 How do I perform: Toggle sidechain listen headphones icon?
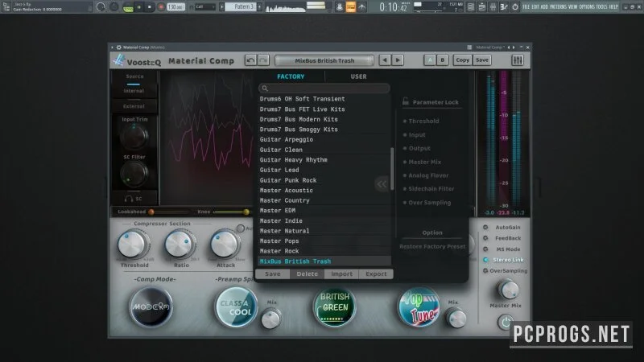129,199
